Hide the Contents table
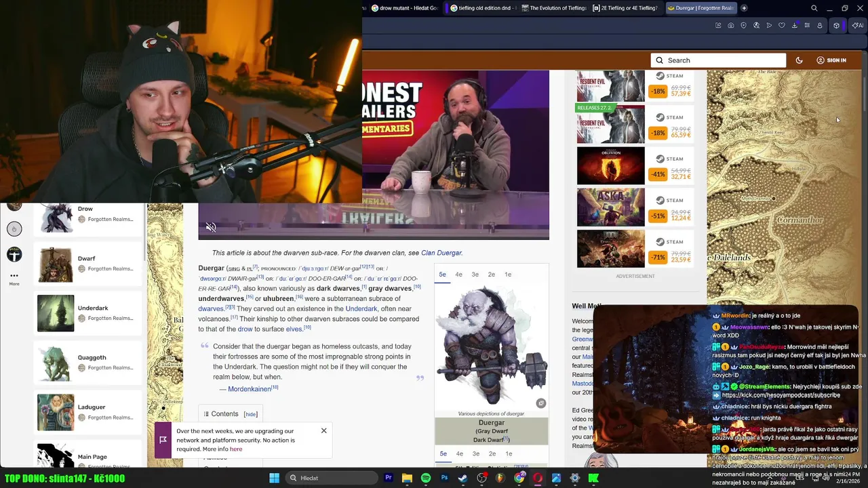868x488 pixels. (x=251, y=414)
